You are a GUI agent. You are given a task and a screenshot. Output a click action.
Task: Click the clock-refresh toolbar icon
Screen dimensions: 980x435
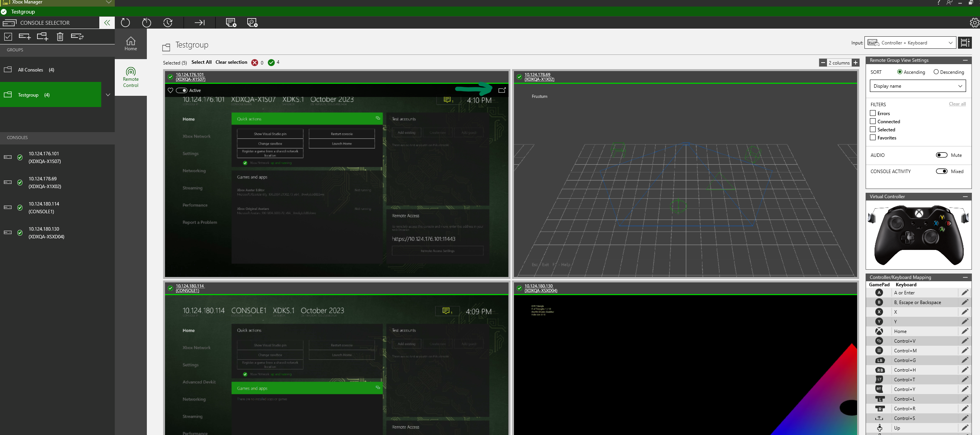tap(168, 23)
